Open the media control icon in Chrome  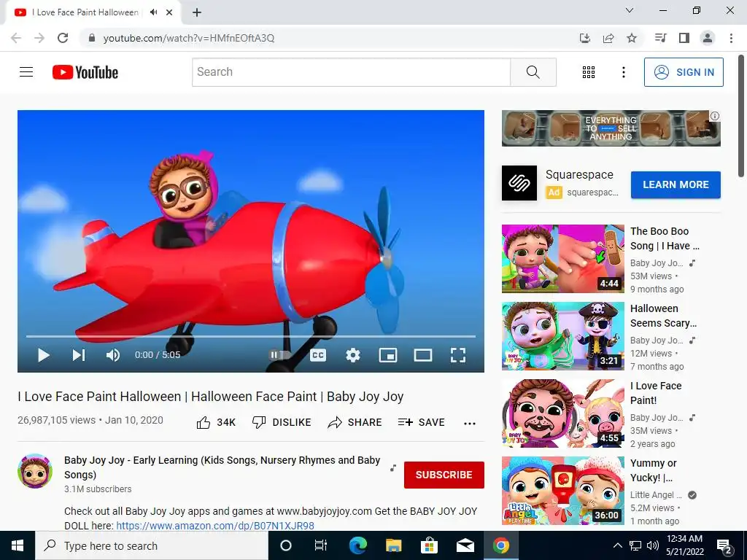tap(660, 38)
